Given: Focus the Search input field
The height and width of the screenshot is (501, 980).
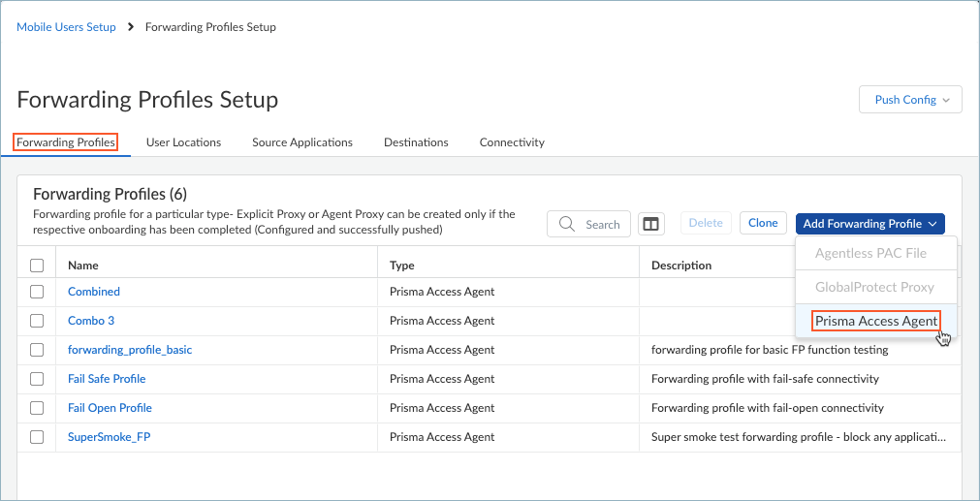Looking at the screenshot, I should [x=588, y=224].
